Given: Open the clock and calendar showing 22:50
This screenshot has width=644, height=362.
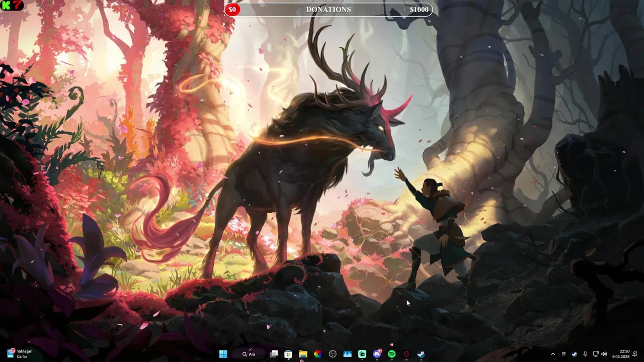Looking at the screenshot, I should tap(621, 354).
